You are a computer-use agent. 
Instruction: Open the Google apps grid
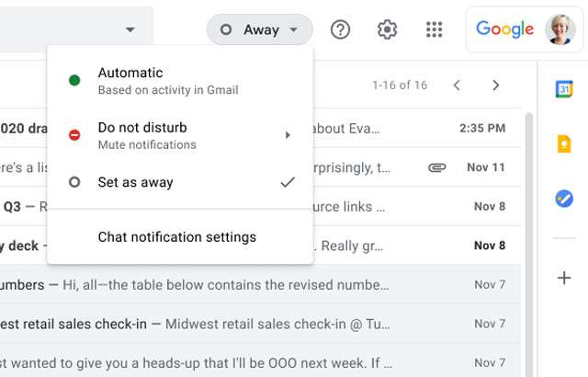pyautogui.click(x=435, y=29)
